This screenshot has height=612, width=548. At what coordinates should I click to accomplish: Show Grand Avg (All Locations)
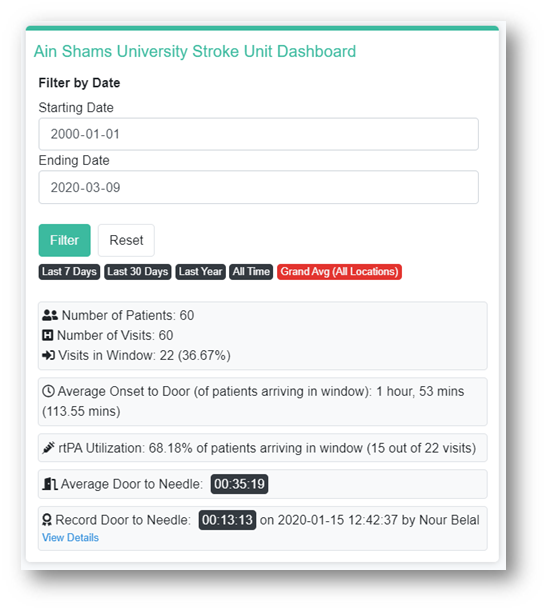[339, 272]
